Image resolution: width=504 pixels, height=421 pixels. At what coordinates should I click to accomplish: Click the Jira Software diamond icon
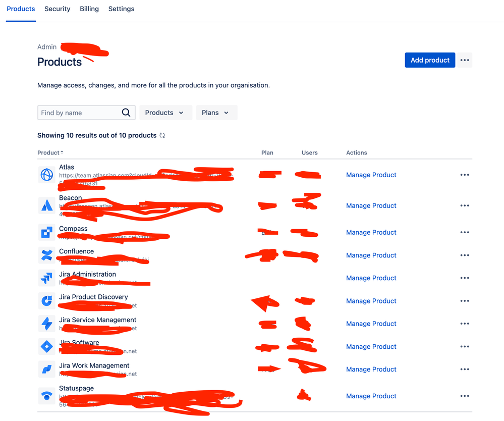pos(46,346)
